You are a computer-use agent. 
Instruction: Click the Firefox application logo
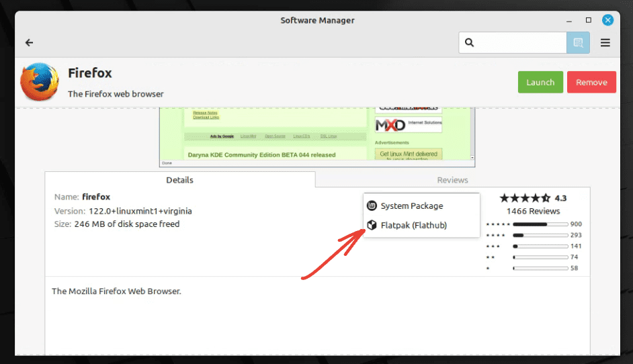(40, 81)
